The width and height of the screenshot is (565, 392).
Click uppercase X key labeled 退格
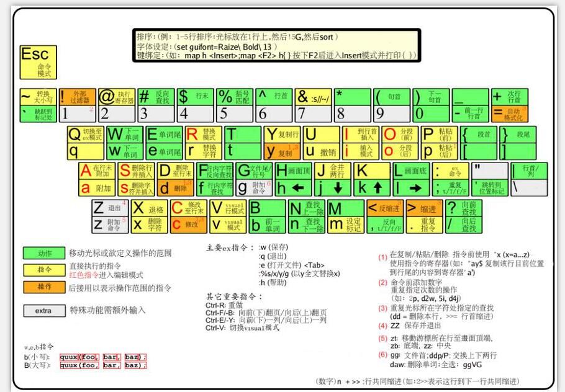pos(149,208)
